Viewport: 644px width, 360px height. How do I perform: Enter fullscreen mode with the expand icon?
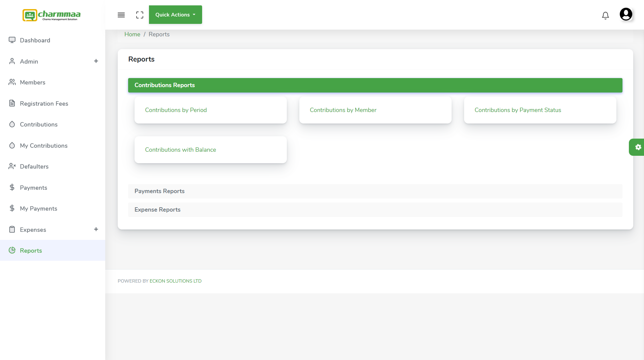point(140,15)
